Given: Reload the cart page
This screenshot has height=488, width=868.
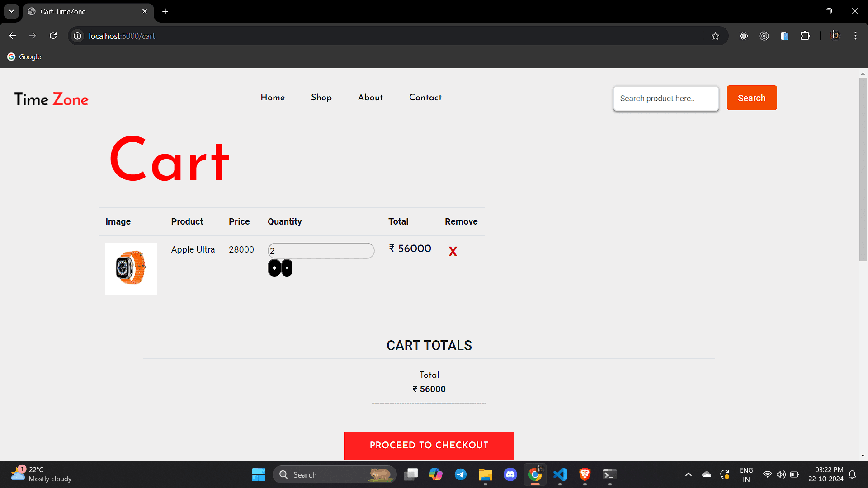Looking at the screenshot, I should point(53,36).
